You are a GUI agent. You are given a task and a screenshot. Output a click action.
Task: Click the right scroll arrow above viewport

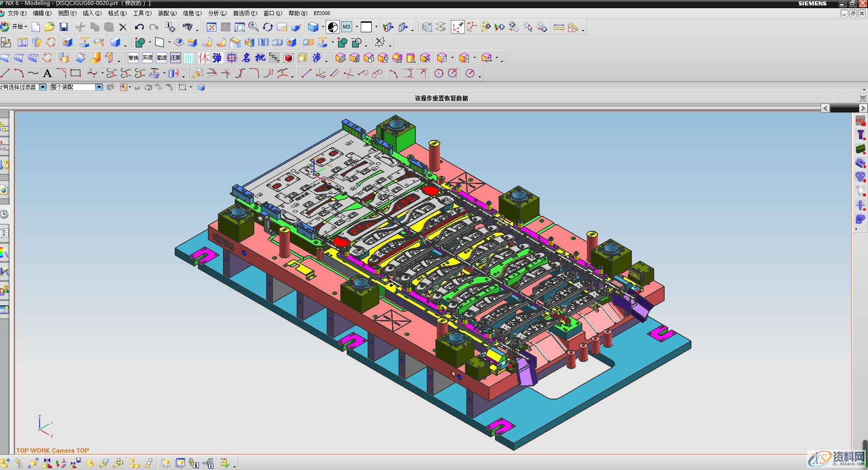[x=863, y=108]
